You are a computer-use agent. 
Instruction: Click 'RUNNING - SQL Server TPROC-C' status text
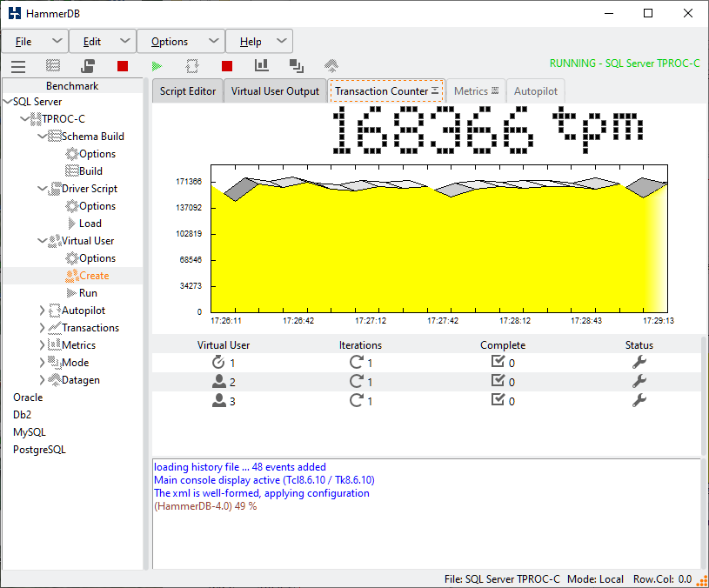[625, 63]
